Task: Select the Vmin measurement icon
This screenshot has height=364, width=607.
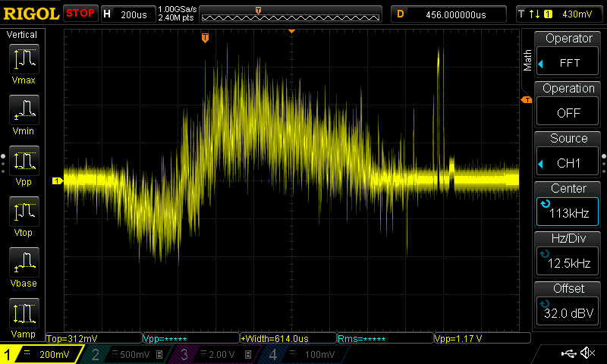Action: 24,110
